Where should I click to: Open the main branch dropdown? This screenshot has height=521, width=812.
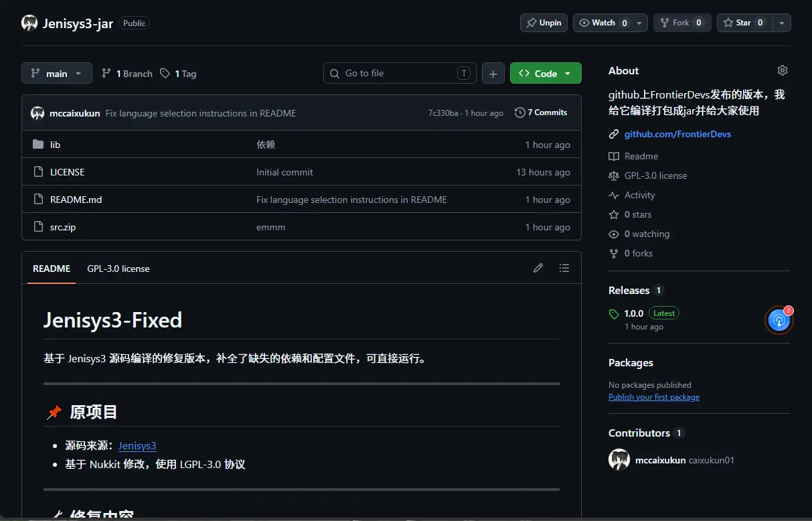click(57, 74)
